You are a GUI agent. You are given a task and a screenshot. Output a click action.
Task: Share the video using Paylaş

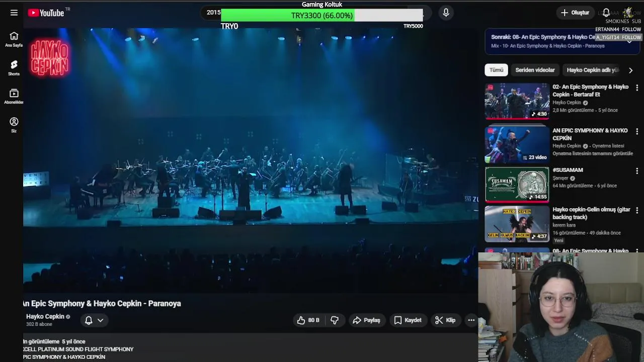pyautogui.click(x=366, y=320)
